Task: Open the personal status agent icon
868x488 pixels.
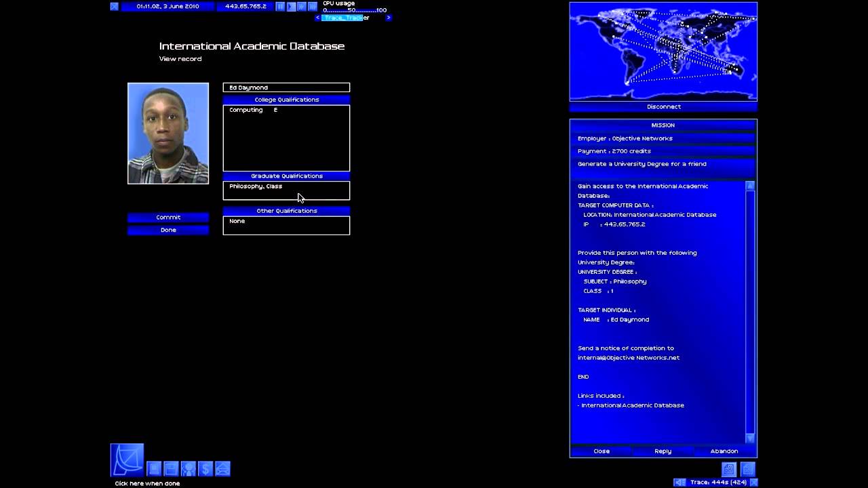Action: point(189,468)
